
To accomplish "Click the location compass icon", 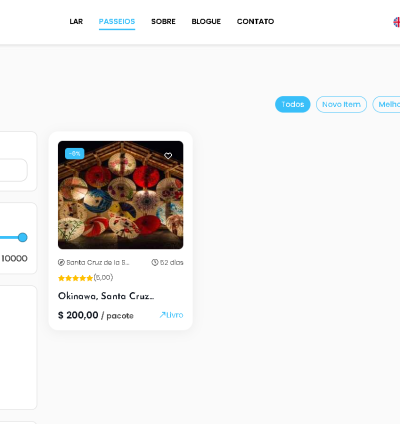I will point(61,262).
